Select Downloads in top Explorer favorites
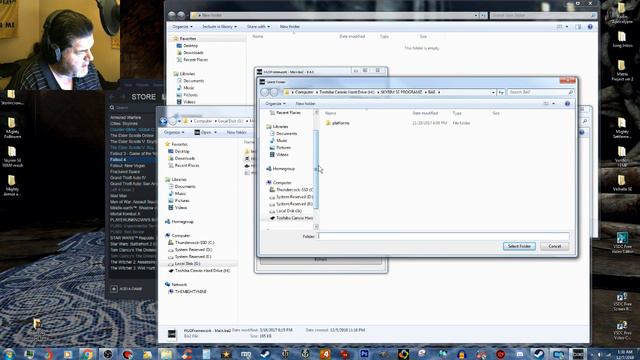 tap(193, 53)
